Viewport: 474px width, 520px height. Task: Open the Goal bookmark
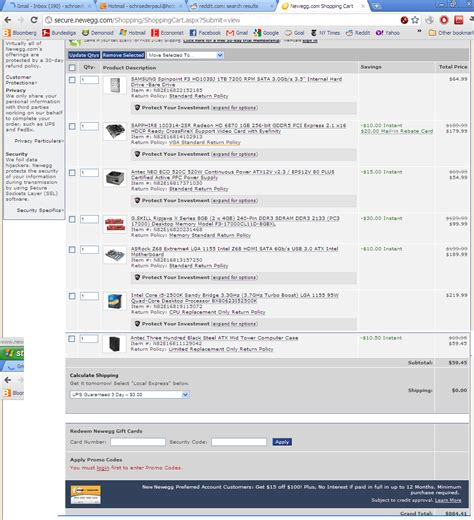coord(294,33)
